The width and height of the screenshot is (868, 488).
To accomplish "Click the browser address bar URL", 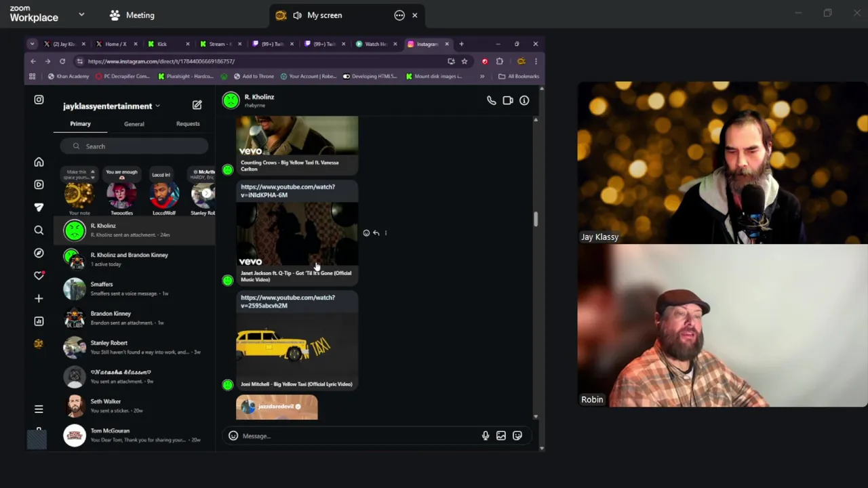I will (x=161, y=61).
